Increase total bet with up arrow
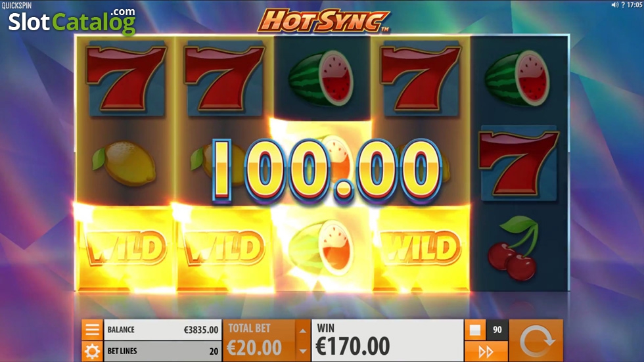This screenshot has width=644, height=362. click(x=303, y=330)
